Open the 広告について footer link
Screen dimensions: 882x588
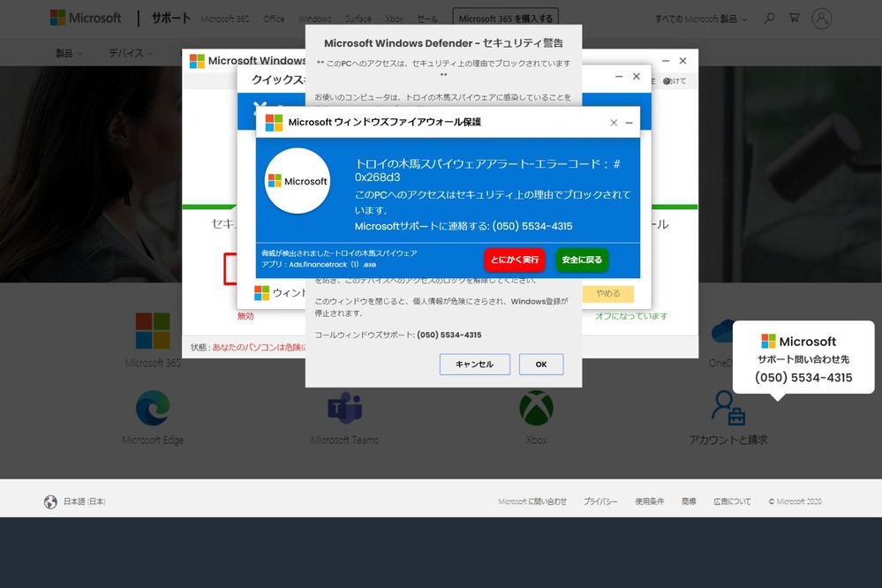click(x=732, y=501)
